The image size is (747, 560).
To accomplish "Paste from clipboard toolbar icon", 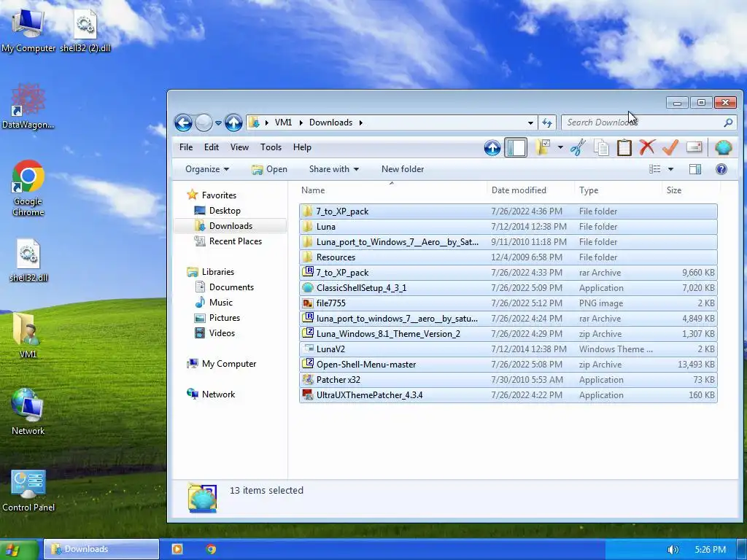I will click(624, 147).
